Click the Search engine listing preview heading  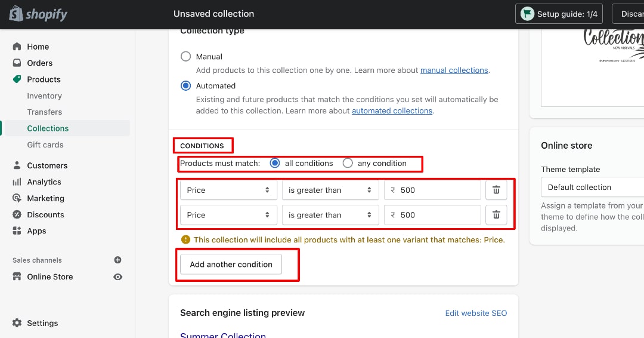coord(242,313)
